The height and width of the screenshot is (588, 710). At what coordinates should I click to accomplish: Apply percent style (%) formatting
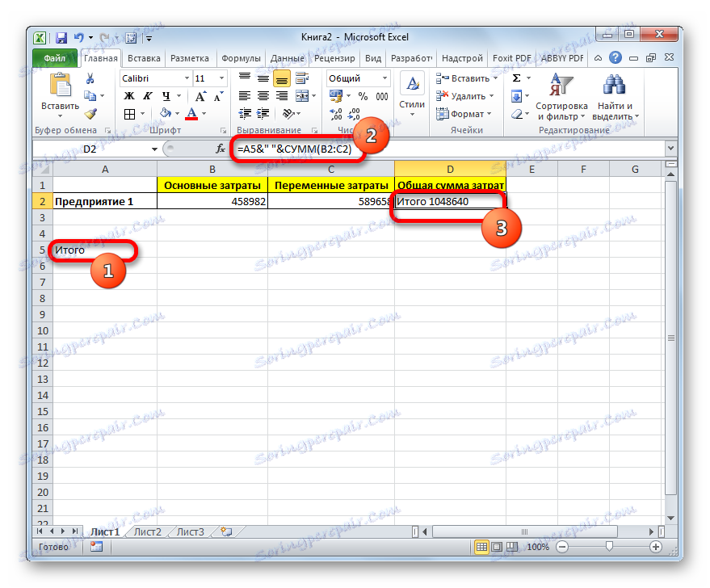point(363,96)
